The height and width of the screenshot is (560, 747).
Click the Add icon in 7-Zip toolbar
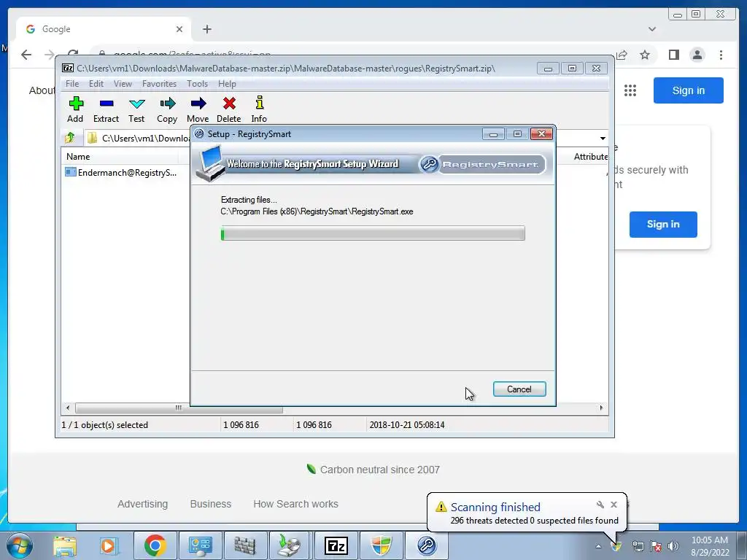(x=75, y=109)
